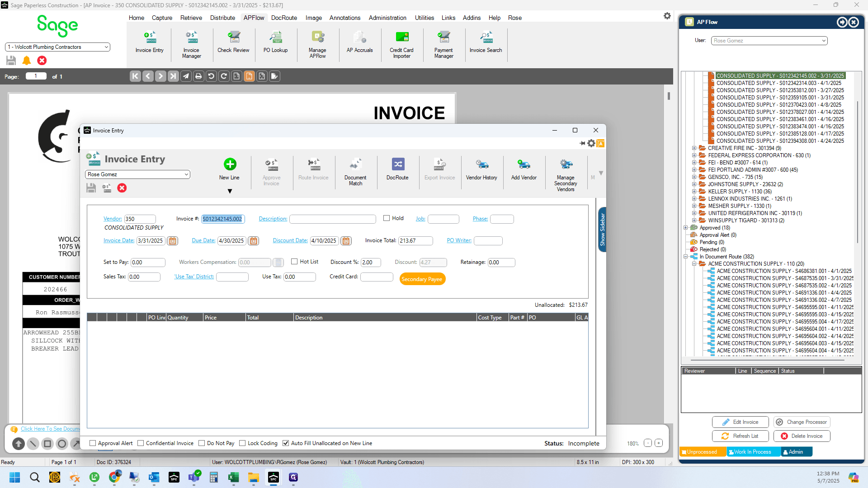Open Manage APFlow
The height and width of the screenshot is (488, 868).
pos(317,45)
